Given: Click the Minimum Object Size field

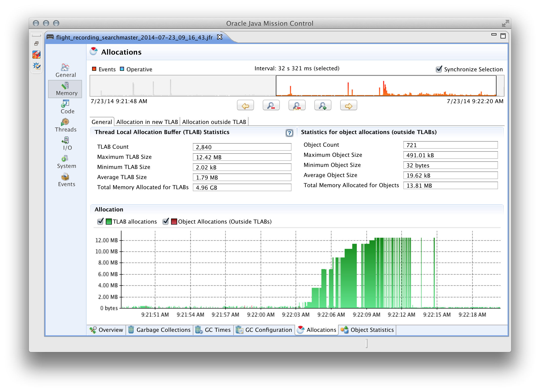Looking at the screenshot, I should pyautogui.click(x=450, y=165).
